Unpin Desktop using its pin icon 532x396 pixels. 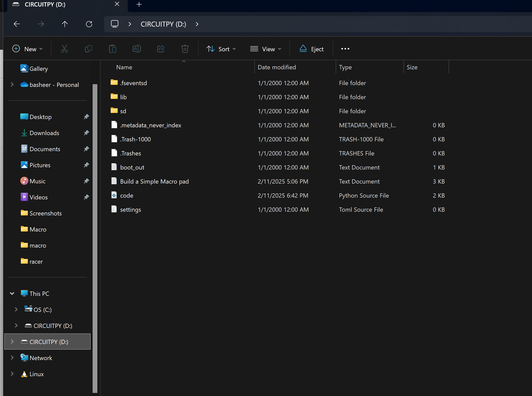click(86, 117)
